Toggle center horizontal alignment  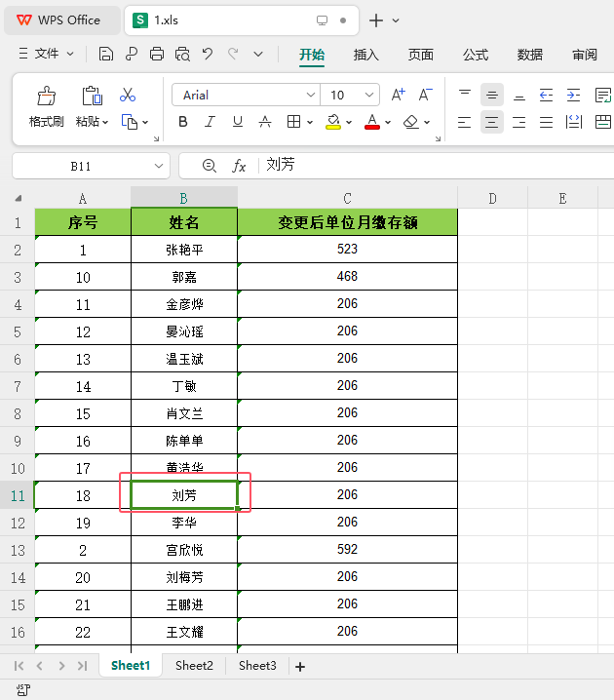[x=492, y=122]
